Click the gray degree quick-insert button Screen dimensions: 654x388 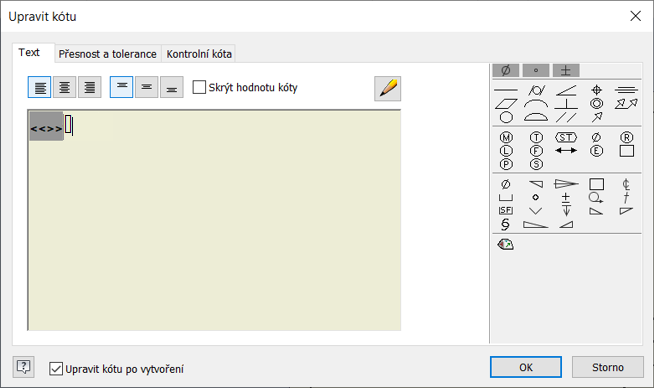536,71
